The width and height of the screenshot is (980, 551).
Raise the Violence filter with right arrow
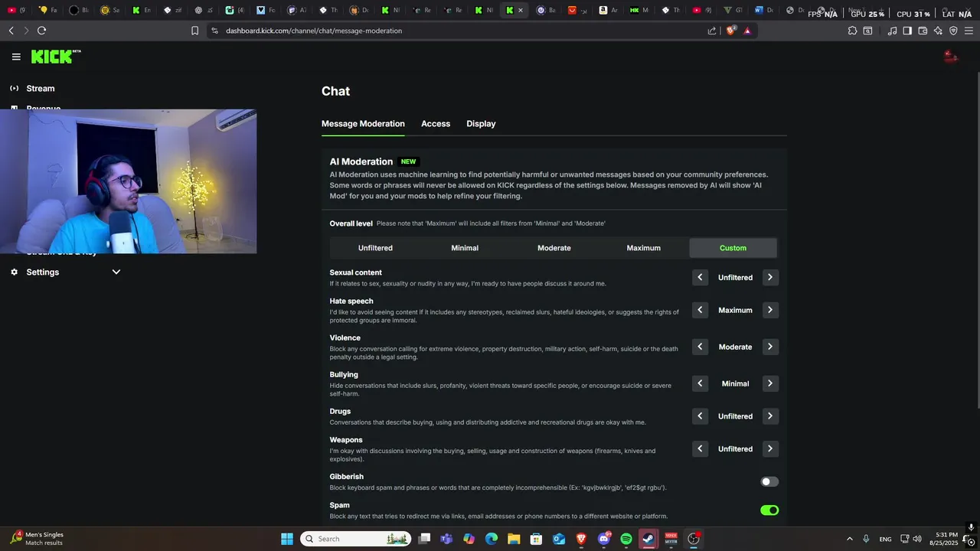[770, 347]
